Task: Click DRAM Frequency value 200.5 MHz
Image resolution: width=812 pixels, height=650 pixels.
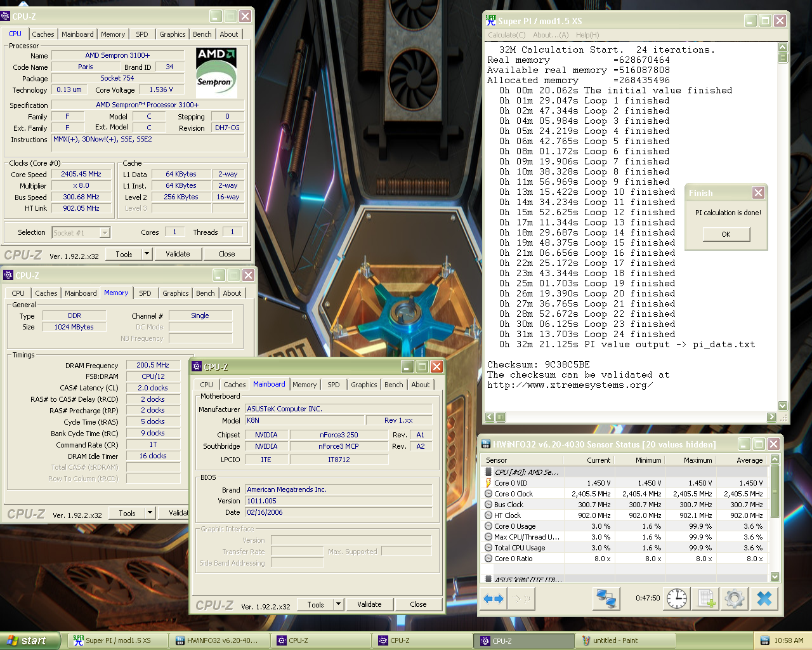Action: click(x=153, y=365)
